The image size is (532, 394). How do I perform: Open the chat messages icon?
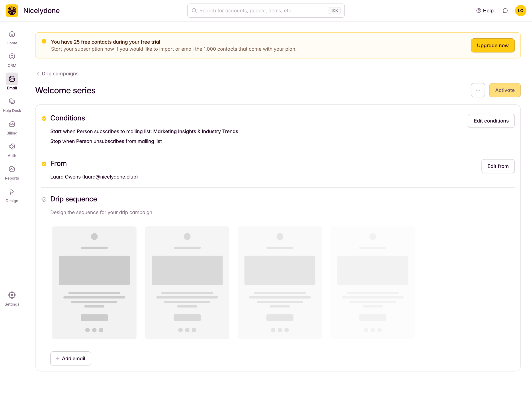[x=505, y=10]
